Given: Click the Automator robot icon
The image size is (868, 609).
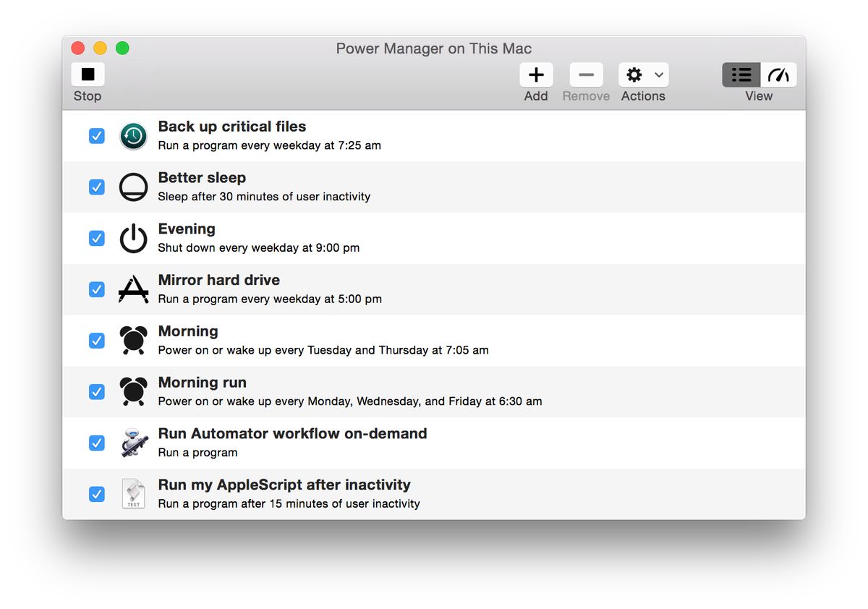Looking at the screenshot, I should click(133, 443).
